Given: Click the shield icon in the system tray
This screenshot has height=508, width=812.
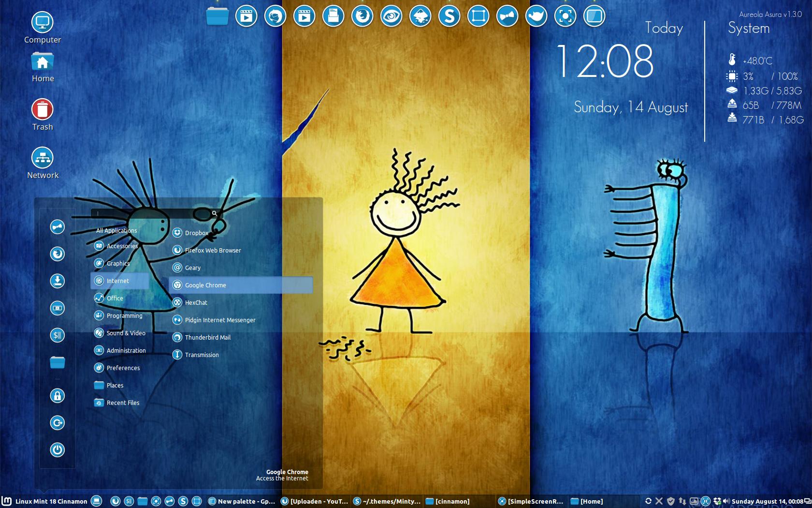Looking at the screenshot, I should (x=671, y=501).
